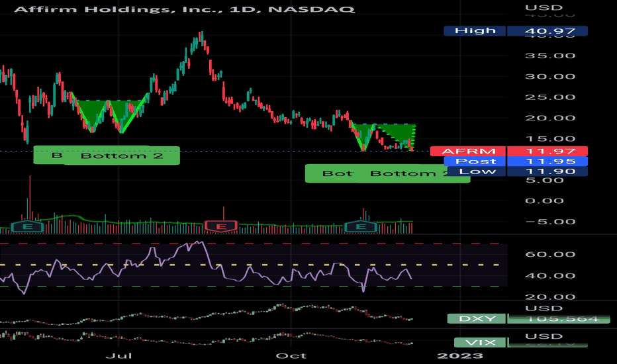
Task: Open the teal earnings E marker before Jul
Action: coord(27,226)
